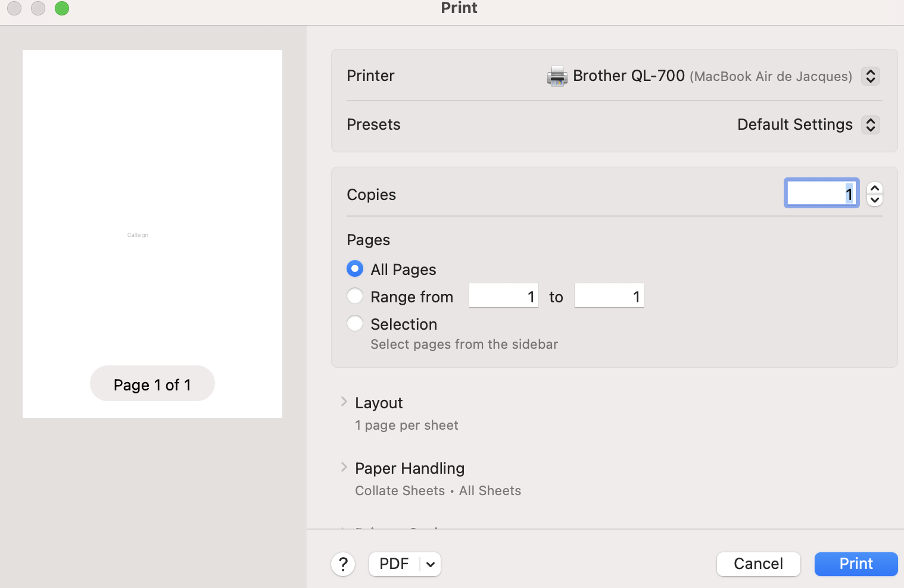Decrease copies with the down stepper arrow
The image size is (904, 588).
click(874, 201)
